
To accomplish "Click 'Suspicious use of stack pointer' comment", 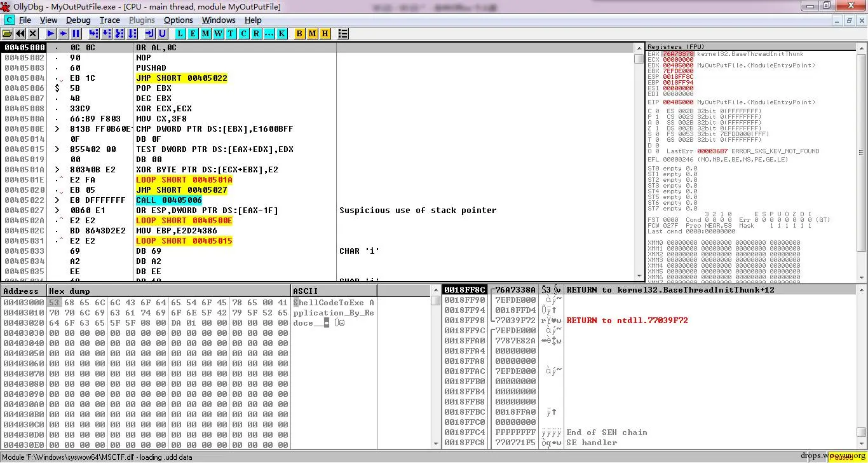I will pos(418,211).
